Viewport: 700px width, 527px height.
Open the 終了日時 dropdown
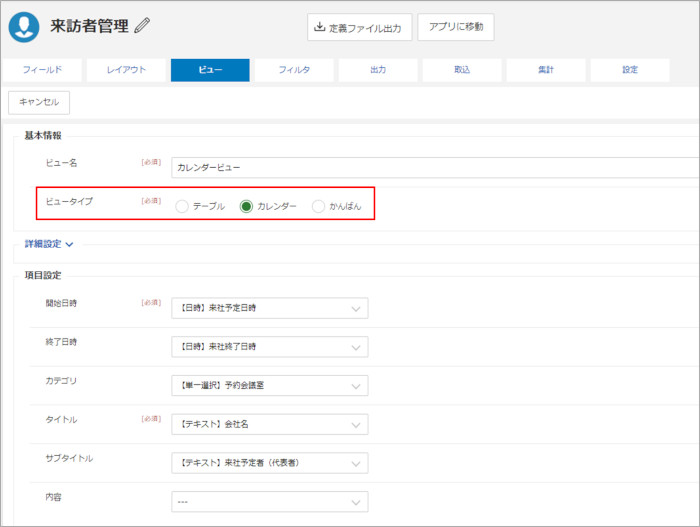(x=270, y=347)
